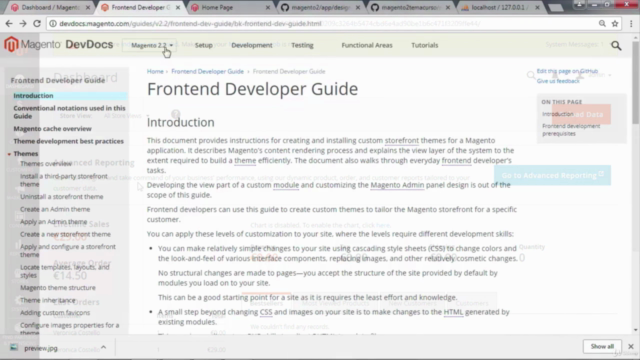Click the storefront glossary link

402,140
